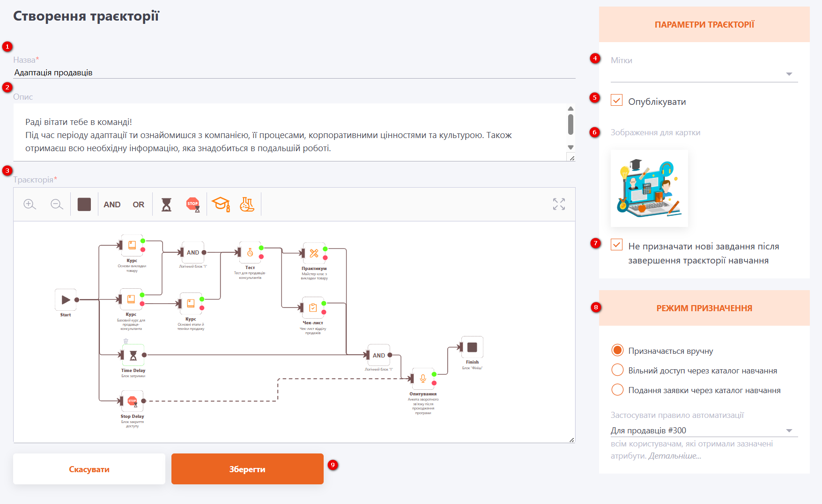Select 'Вільний доступ через каталог навчання' option
The width and height of the screenshot is (822, 504).
point(617,370)
